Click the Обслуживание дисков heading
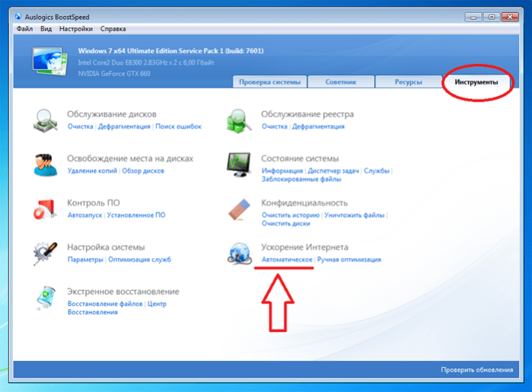532x392 pixels. coord(112,114)
